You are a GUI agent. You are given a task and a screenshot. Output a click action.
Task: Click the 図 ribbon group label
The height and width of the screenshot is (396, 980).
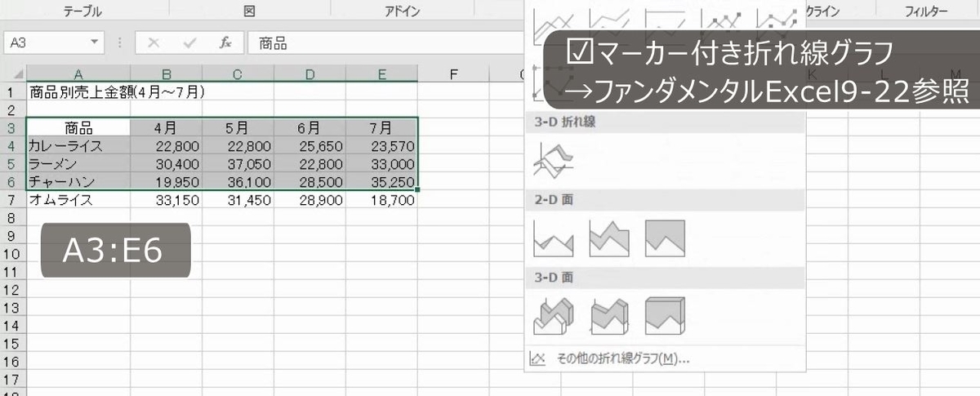[249, 11]
